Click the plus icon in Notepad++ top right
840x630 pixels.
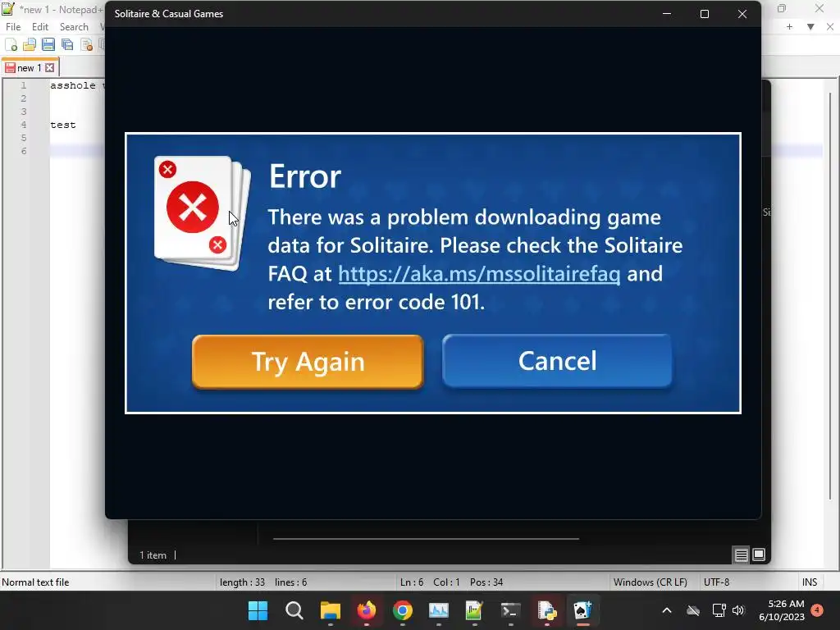pyautogui.click(x=789, y=27)
